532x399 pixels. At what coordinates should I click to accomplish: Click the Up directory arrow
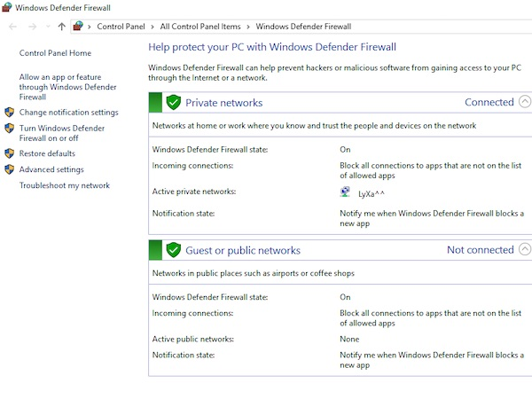pos(61,27)
